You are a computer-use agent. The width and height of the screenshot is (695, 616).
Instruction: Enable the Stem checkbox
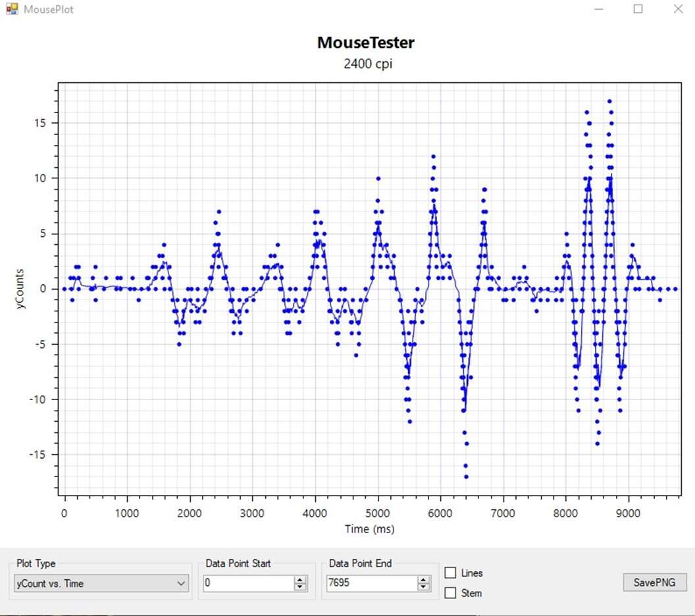(451, 593)
